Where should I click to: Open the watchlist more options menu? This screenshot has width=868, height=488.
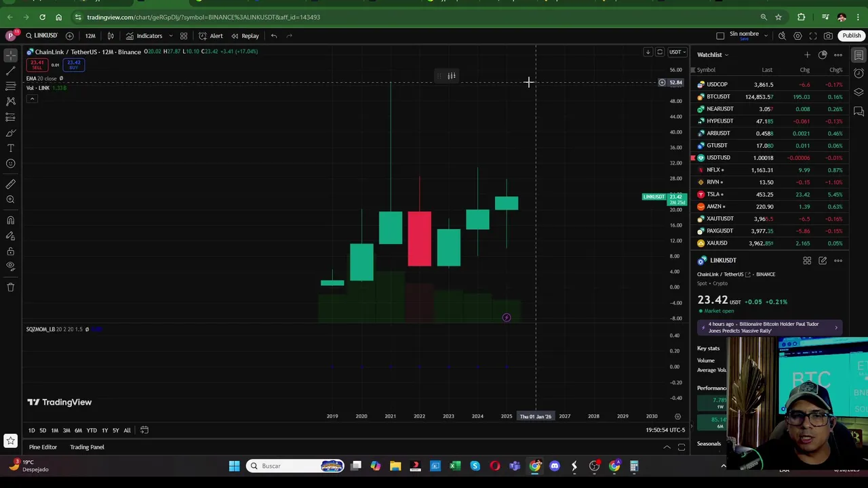[838, 55]
